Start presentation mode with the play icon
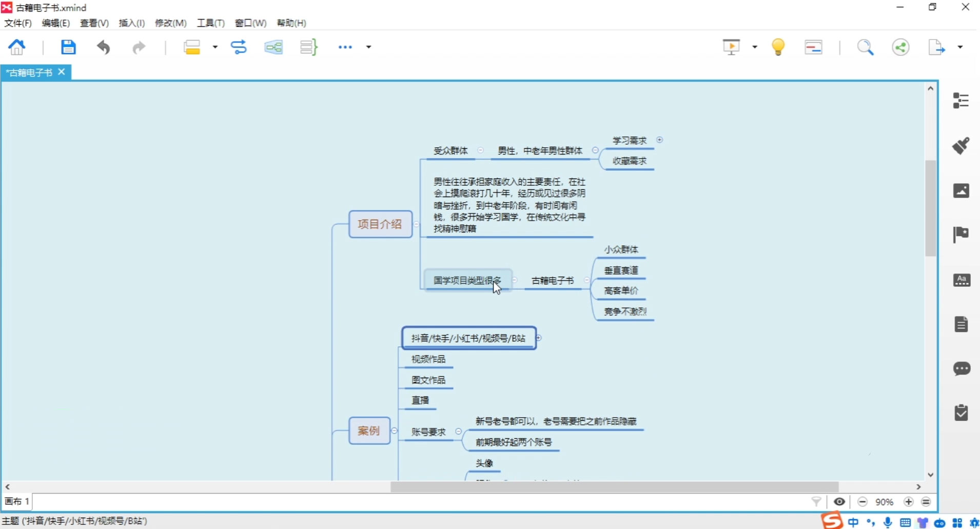Image resolution: width=980 pixels, height=529 pixels. click(731, 47)
